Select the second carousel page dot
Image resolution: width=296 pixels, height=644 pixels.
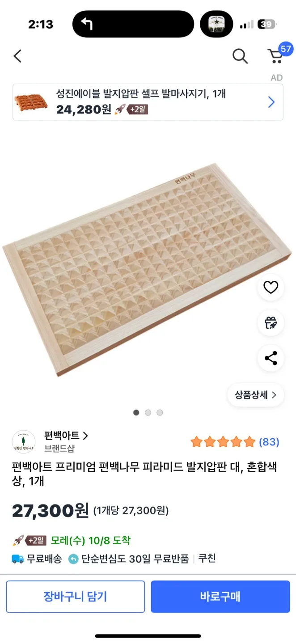click(x=148, y=413)
